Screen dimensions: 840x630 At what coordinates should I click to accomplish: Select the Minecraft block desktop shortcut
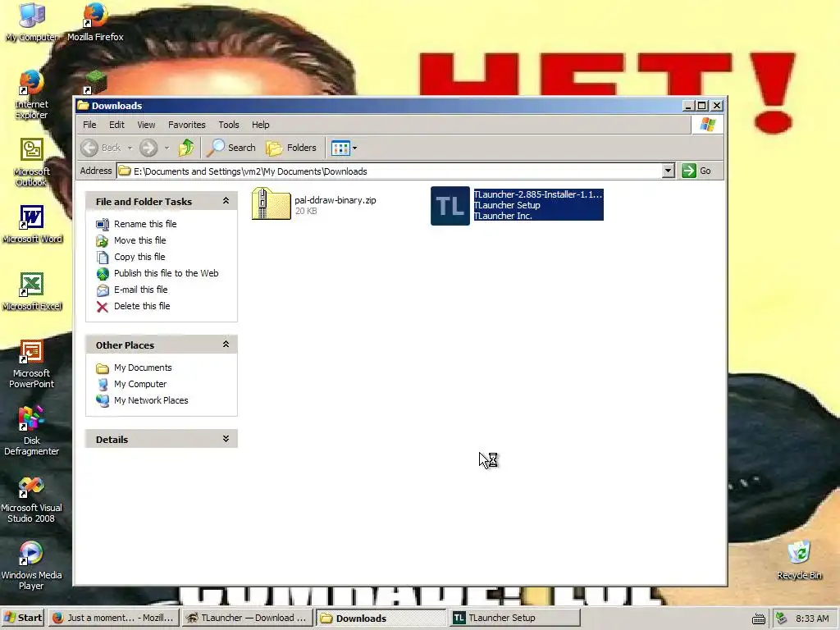point(95,83)
